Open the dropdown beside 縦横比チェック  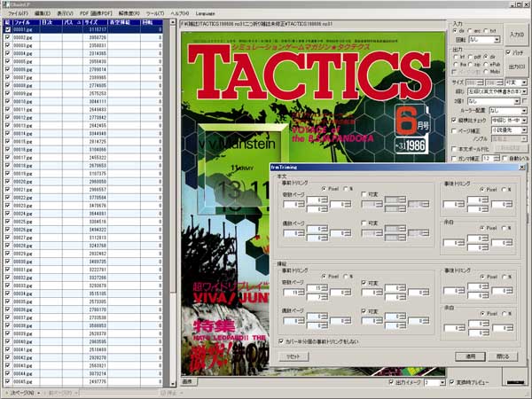(x=524, y=121)
